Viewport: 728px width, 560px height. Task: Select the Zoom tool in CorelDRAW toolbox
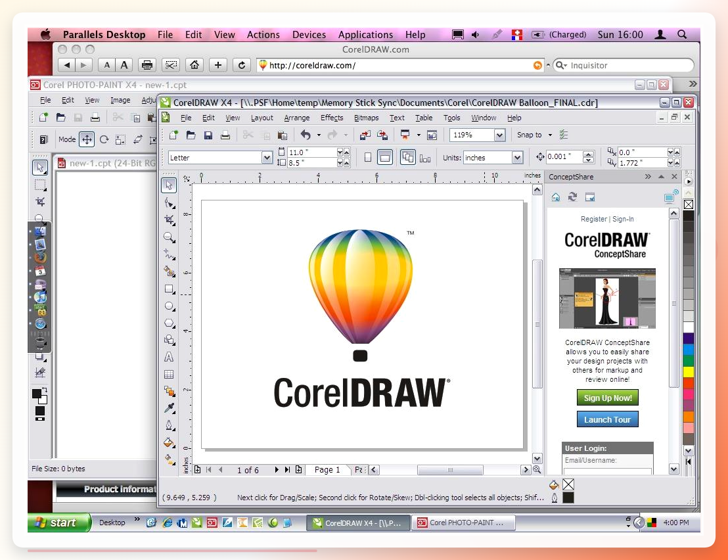(x=169, y=237)
